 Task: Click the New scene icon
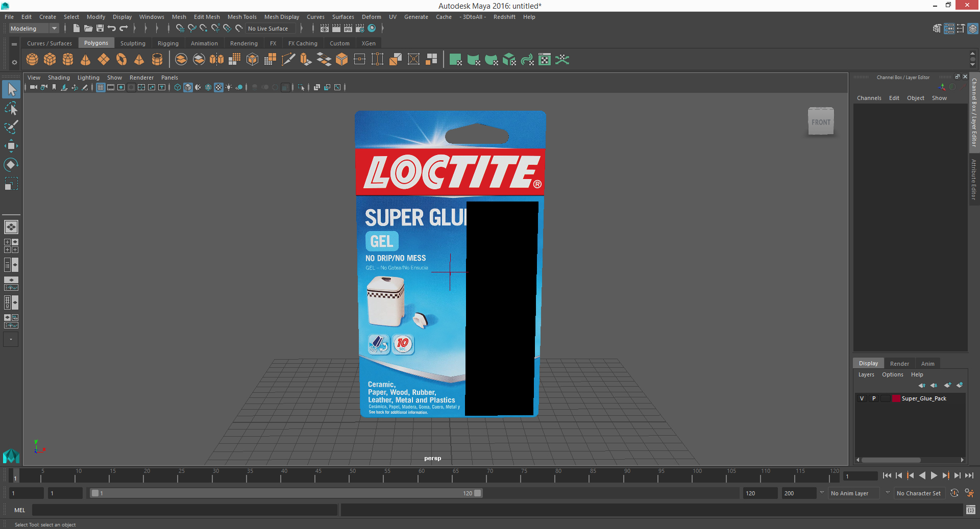[76, 29]
